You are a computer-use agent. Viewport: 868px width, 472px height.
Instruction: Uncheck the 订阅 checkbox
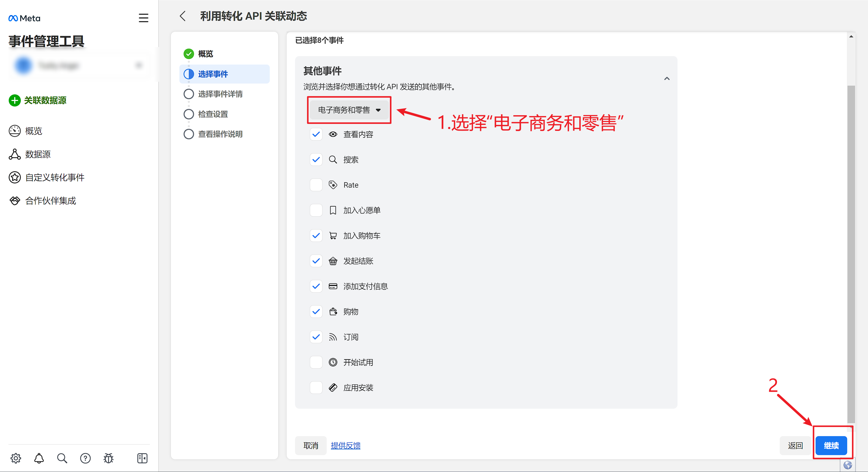pos(316,337)
